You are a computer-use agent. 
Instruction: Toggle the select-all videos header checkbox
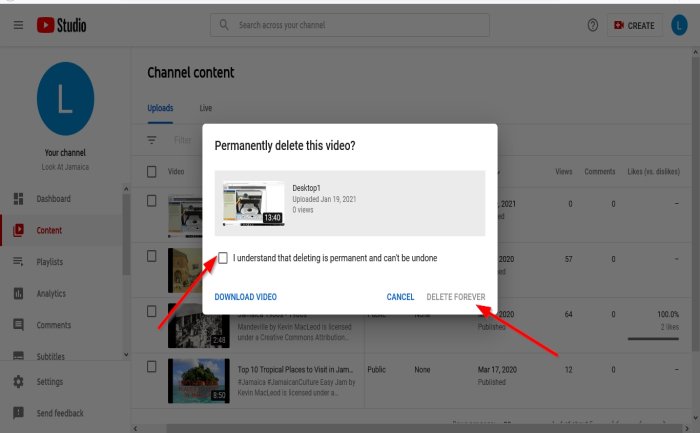[x=152, y=171]
